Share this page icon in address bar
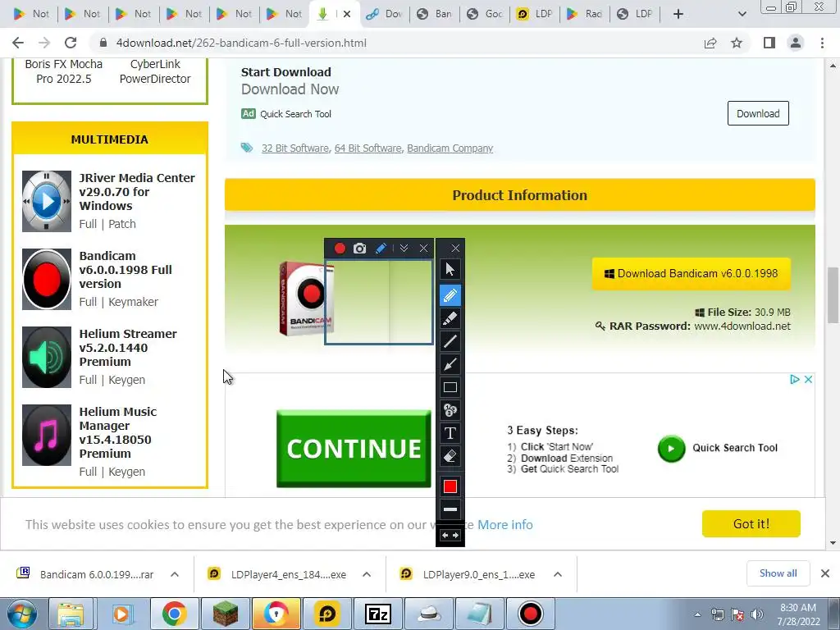The image size is (840, 630). click(x=710, y=43)
